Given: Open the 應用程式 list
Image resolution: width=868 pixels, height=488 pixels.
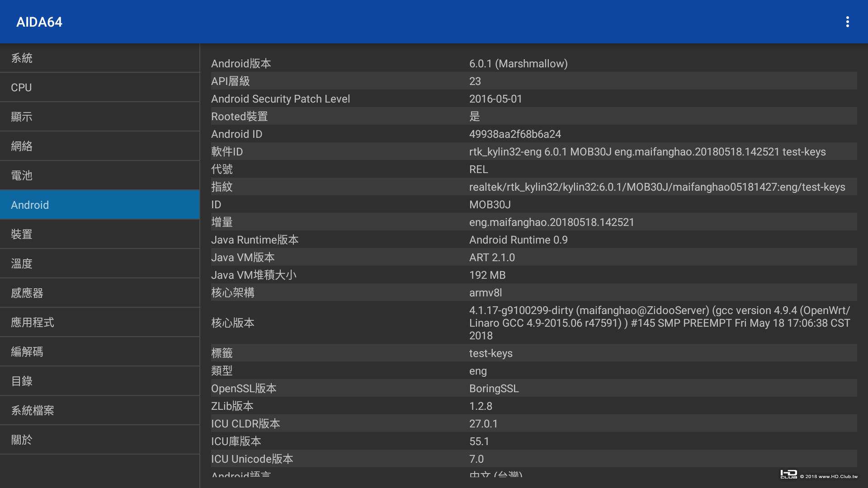Looking at the screenshot, I should pyautogui.click(x=99, y=323).
